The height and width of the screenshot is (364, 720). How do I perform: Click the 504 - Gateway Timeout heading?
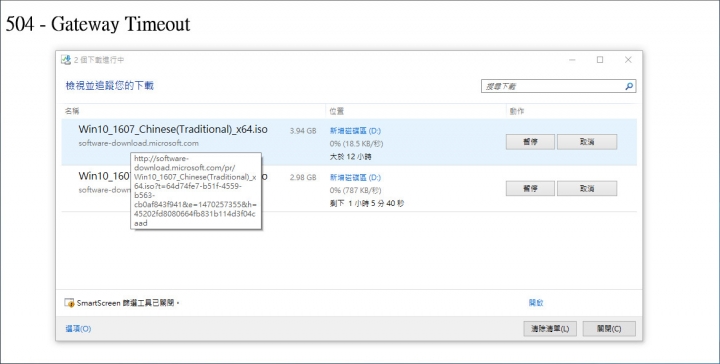[x=98, y=24]
